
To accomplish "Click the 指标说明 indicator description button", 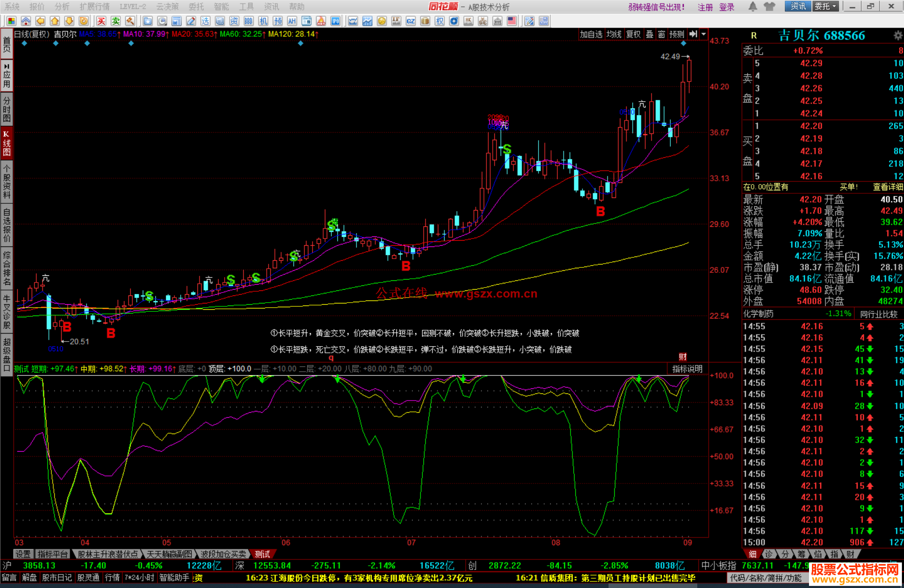I will [687, 369].
